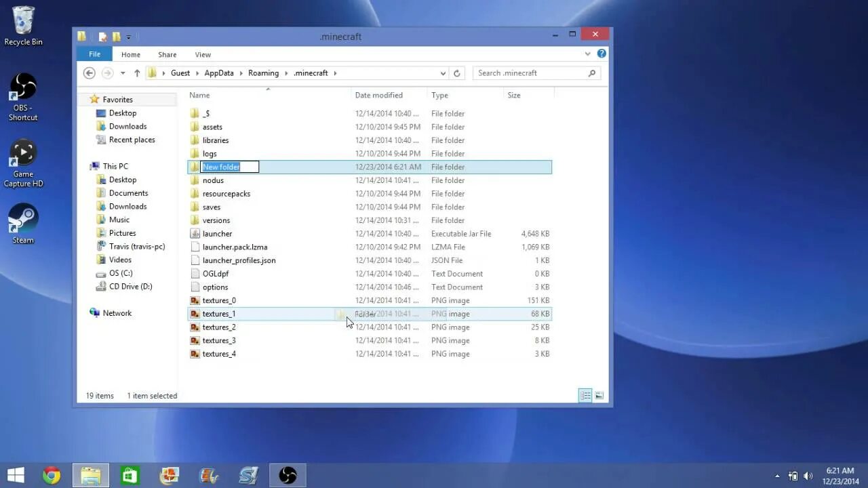
Task: Open Explorer help question mark
Action: point(601,54)
